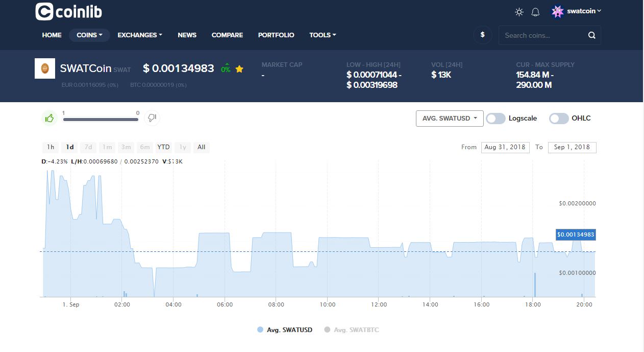The image size is (644, 352).
Task: Toggle the Logscale switch
Action: (x=495, y=119)
